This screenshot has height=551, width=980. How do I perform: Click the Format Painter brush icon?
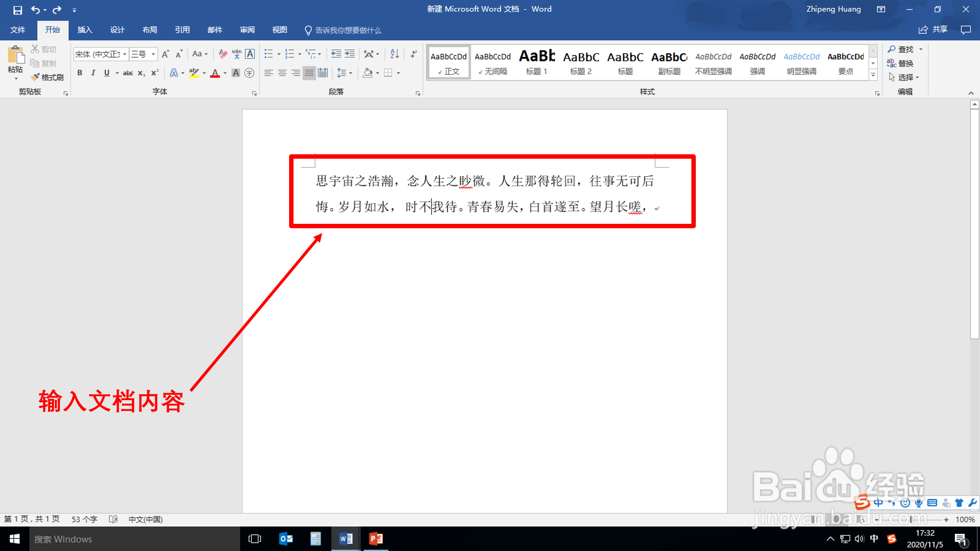(x=35, y=77)
